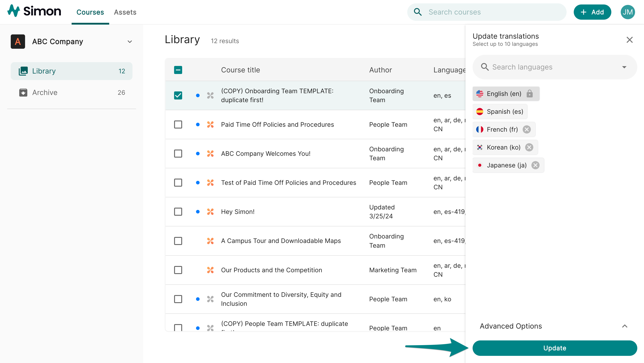The width and height of the screenshot is (644, 363).
Task: Click the '12 results' count text
Action: (225, 41)
